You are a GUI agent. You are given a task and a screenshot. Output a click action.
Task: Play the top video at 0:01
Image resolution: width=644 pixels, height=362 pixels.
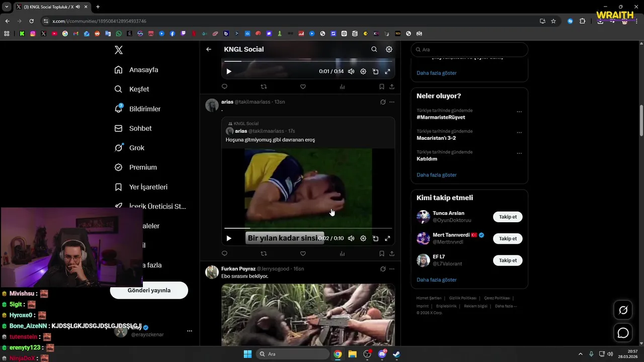pyautogui.click(x=229, y=71)
